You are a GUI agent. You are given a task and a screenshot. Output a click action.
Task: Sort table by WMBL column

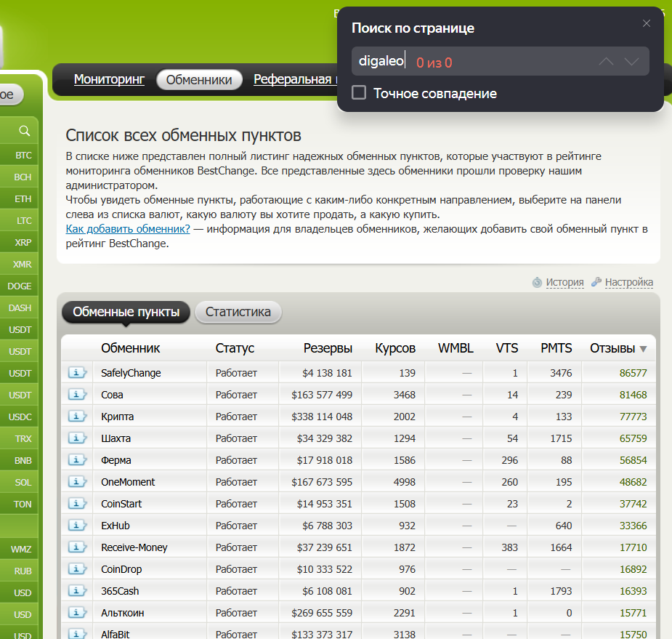pos(456,348)
